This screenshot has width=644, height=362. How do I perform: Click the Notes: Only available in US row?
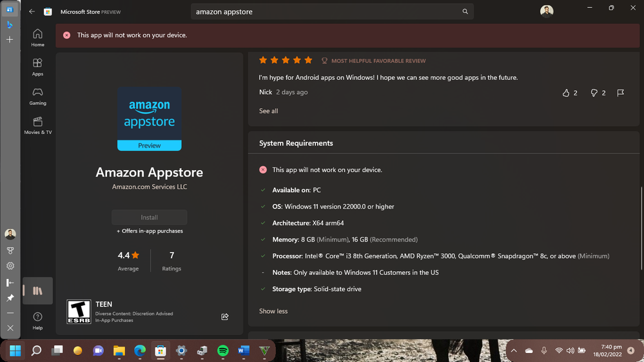pyautogui.click(x=355, y=272)
